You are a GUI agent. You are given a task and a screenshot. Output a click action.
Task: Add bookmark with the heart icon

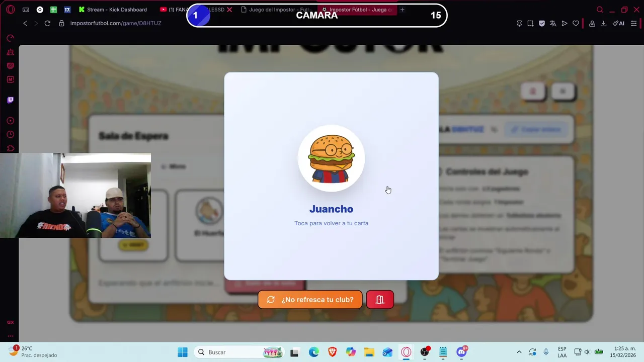576,23
